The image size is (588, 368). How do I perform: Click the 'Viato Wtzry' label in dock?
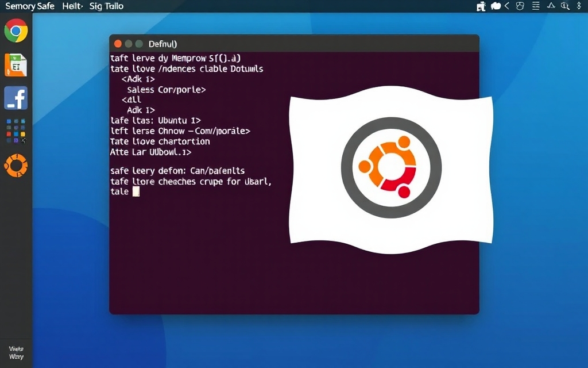(x=16, y=352)
